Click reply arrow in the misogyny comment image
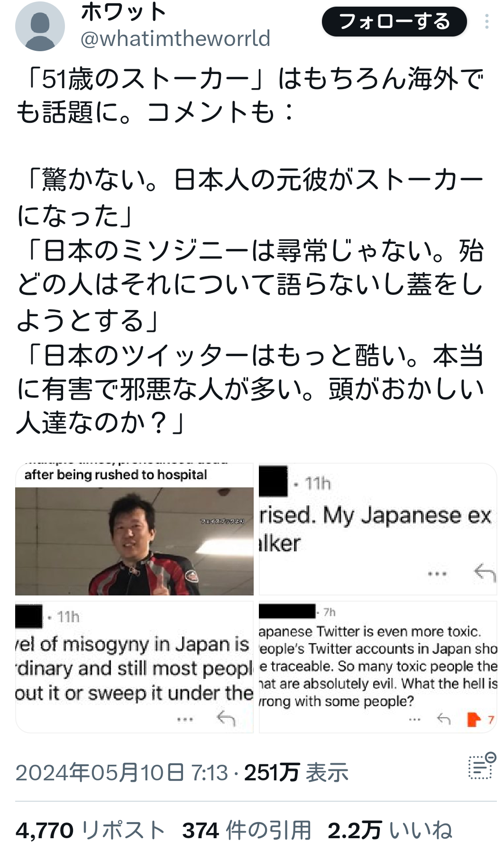Image resolution: width=504 pixels, height=851 pixels. pos(226,719)
